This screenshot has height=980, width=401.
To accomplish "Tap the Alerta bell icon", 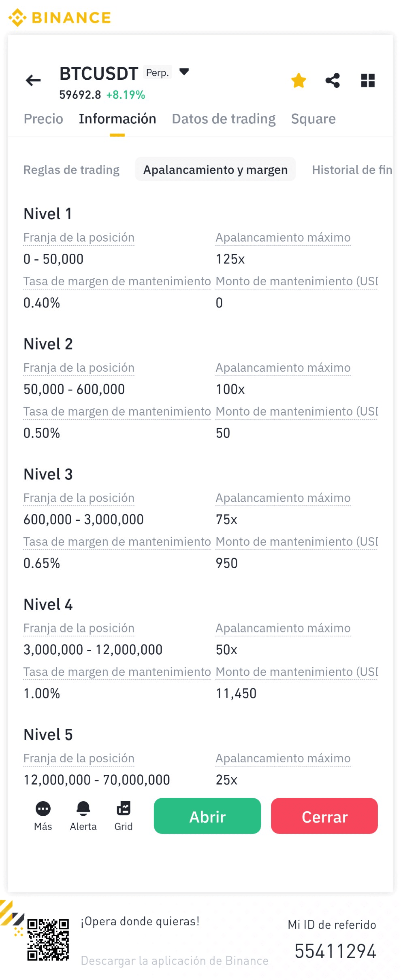I will (x=83, y=809).
